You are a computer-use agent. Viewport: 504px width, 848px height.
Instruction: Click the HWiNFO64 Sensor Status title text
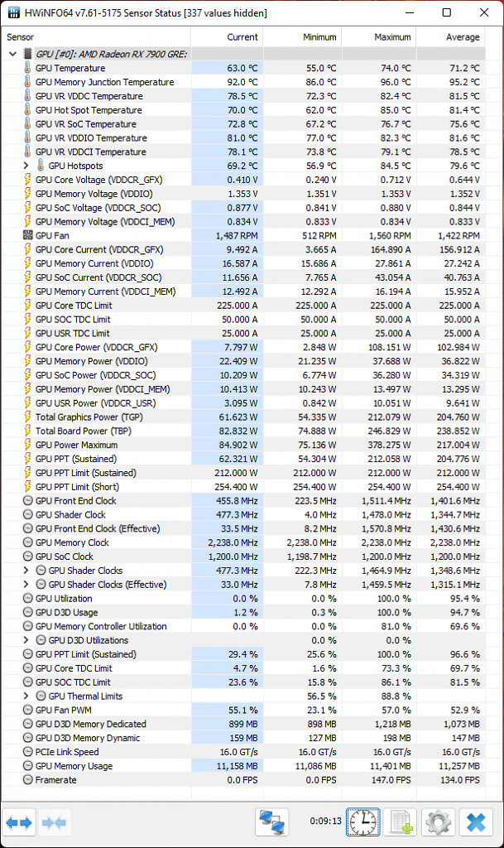pyautogui.click(x=146, y=12)
